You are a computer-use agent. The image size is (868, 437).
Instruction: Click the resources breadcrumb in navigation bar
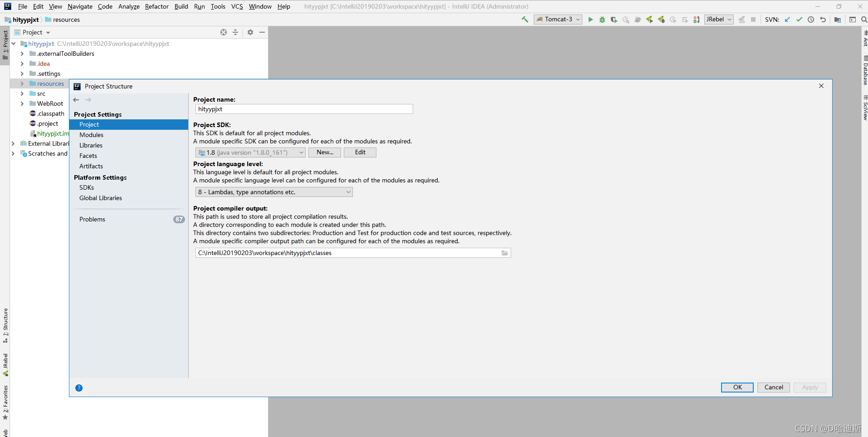point(63,20)
